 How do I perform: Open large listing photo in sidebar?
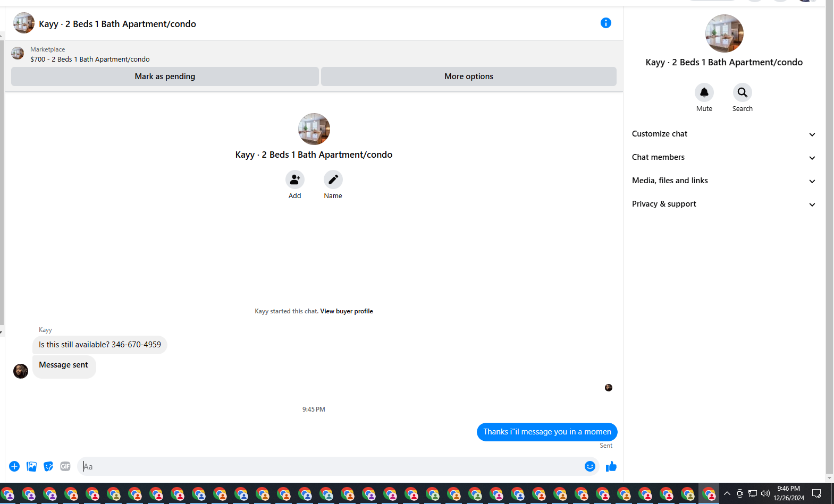(x=724, y=33)
